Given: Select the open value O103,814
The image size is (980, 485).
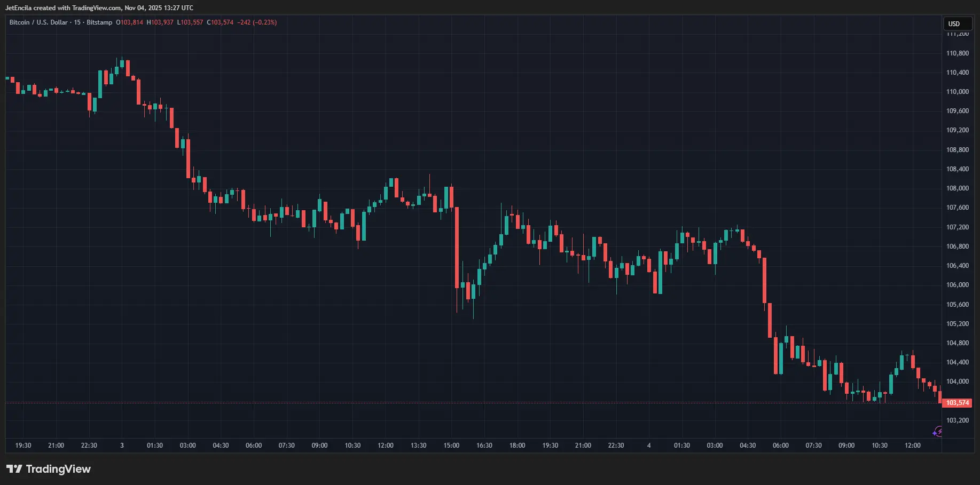Looking at the screenshot, I should [130, 22].
